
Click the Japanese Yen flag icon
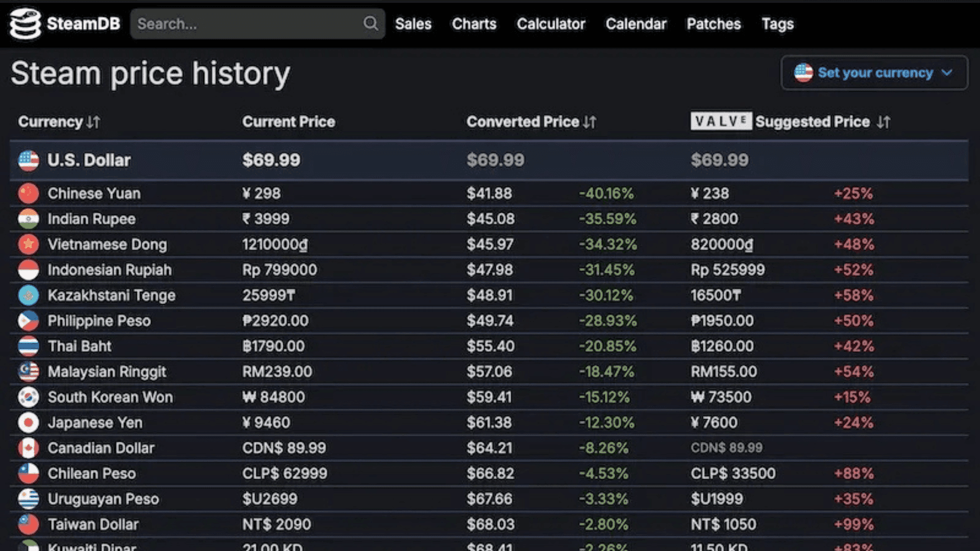coord(29,422)
